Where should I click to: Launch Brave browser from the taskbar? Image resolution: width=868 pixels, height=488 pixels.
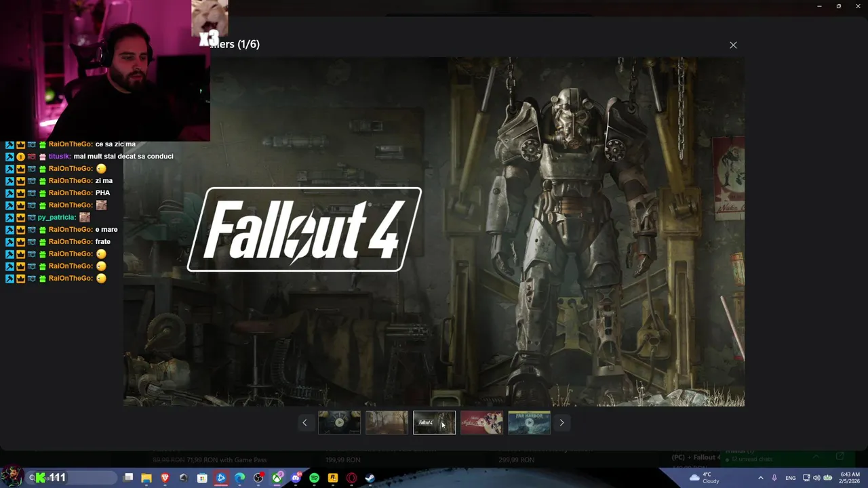[165, 478]
